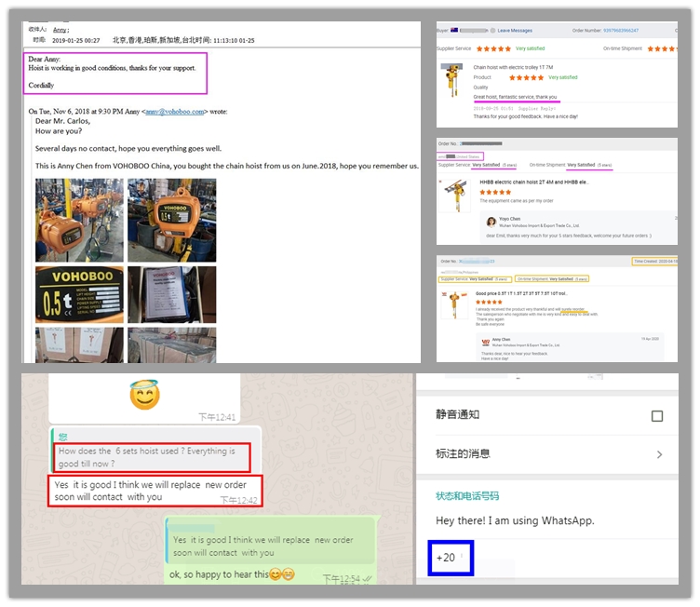Click the Anny recipient name in email header

[60, 31]
